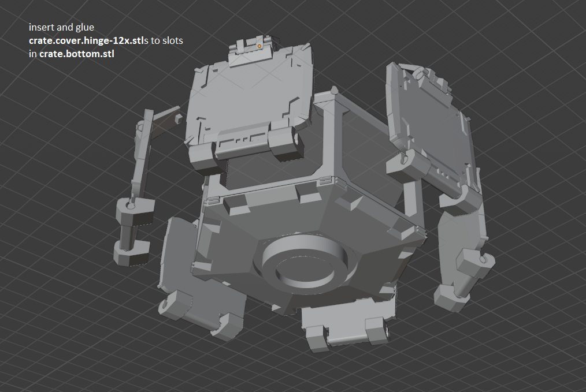Select the circular ring on crate bottom
The width and height of the screenshot is (586, 392).
(x=306, y=264)
